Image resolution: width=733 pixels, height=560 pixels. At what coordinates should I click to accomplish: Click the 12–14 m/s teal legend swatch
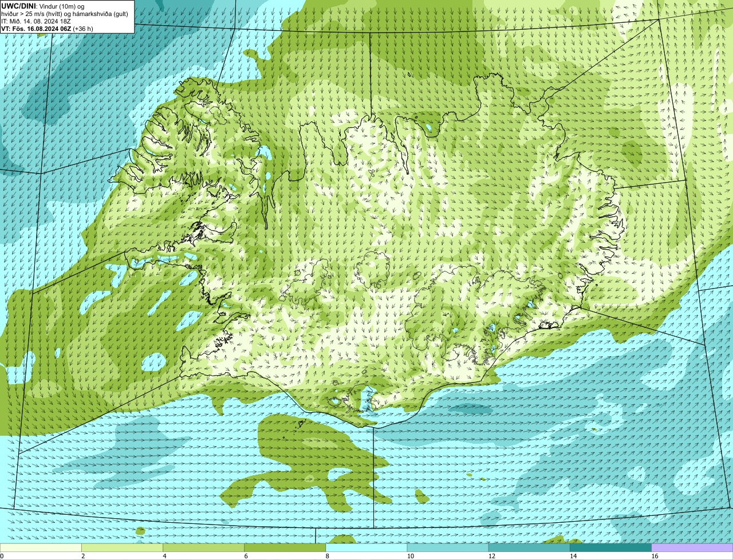point(529,547)
